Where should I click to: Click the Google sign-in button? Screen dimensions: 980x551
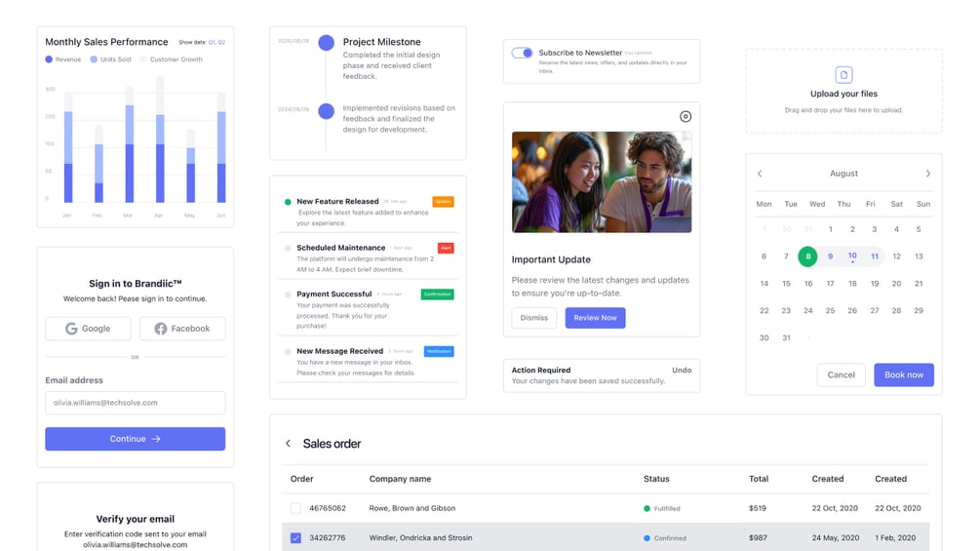point(88,329)
